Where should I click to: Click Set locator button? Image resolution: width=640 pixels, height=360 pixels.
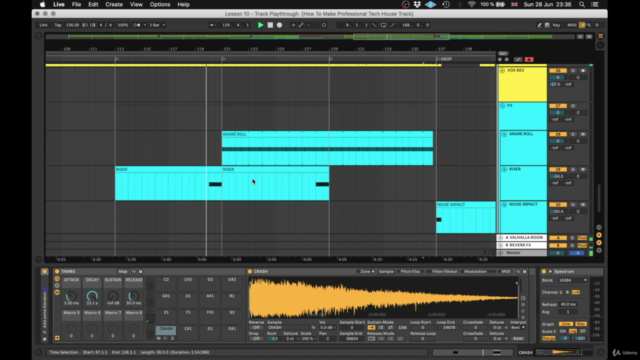503,53
